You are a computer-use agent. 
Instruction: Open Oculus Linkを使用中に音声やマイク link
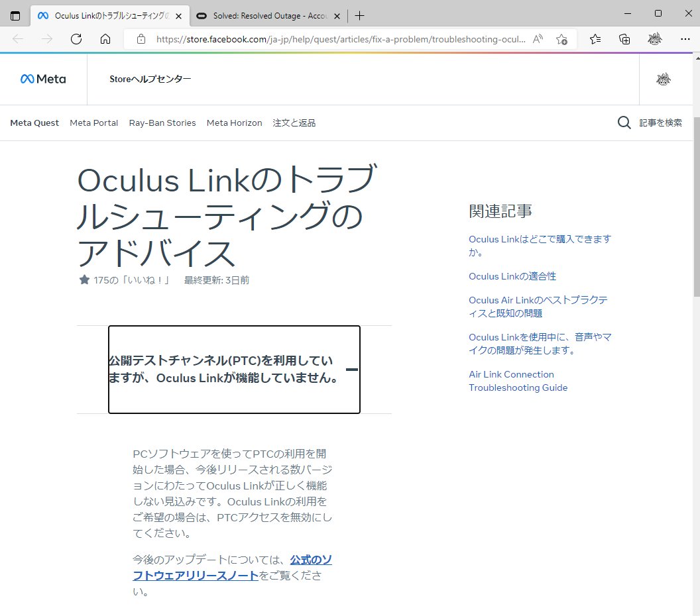tap(540, 344)
